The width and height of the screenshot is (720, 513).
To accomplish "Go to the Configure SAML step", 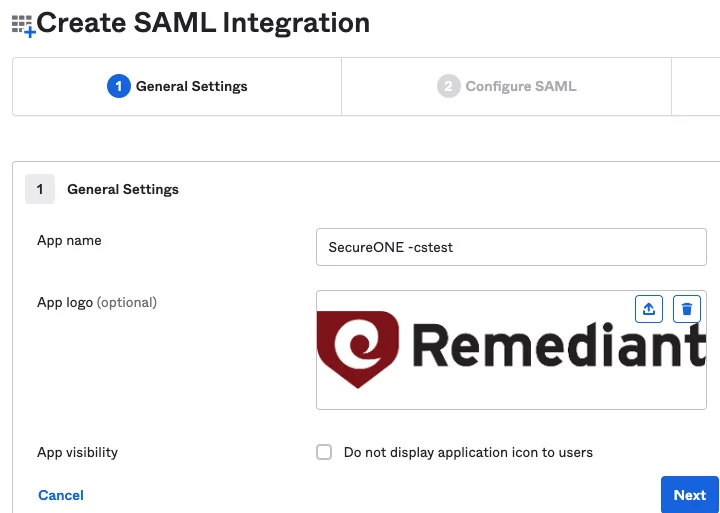I will pyautogui.click(x=506, y=86).
